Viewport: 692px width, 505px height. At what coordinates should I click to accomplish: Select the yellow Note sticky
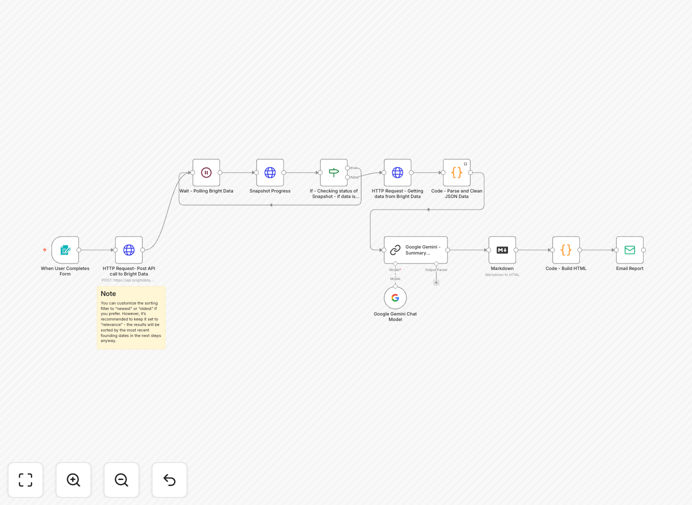tap(132, 317)
